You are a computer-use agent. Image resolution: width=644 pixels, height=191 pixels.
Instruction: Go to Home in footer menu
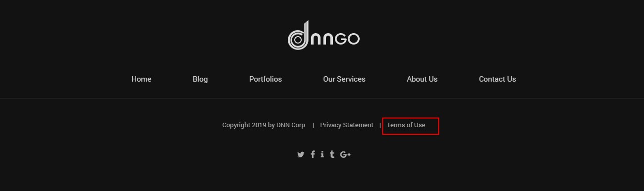141,79
